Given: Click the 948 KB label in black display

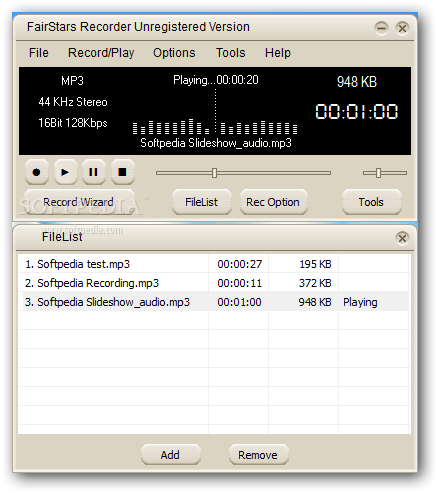Looking at the screenshot, I should point(356,82).
